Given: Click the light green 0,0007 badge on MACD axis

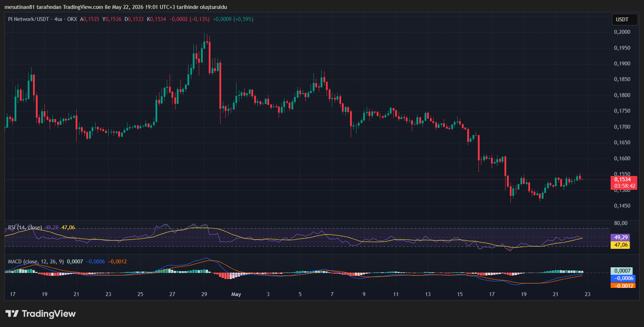Looking at the screenshot, I should point(622,271).
